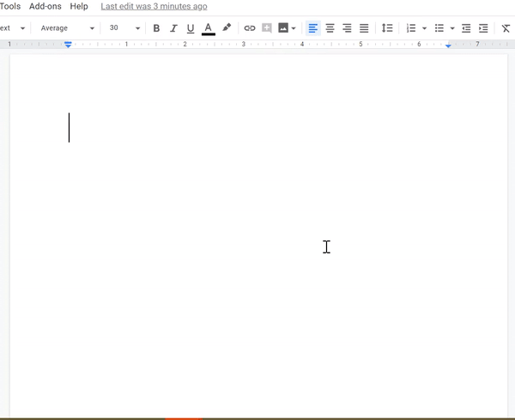Expand the numbered list options arrow
The image size is (515, 420).
tap(424, 28)
